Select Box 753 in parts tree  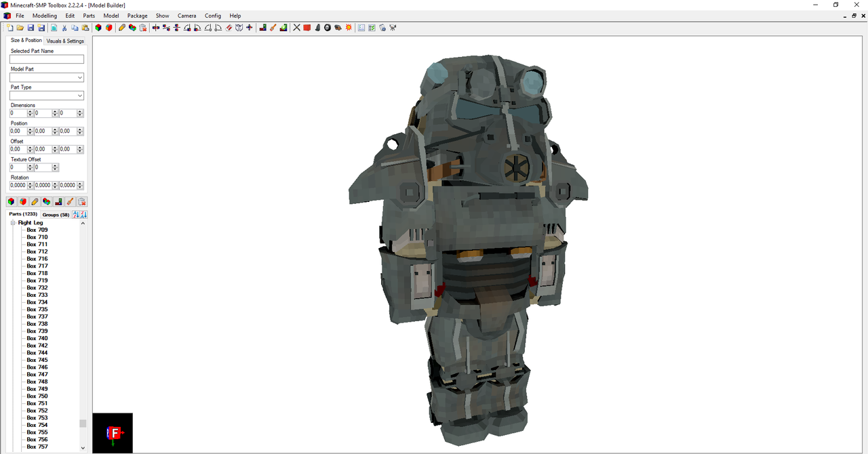tap(37, 417)
